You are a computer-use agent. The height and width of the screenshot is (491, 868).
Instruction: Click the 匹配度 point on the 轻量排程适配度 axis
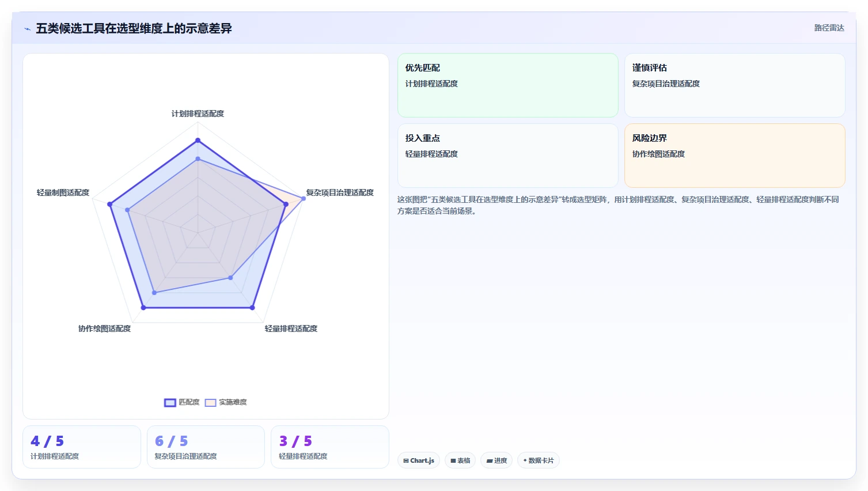click(x=252, y=308)
